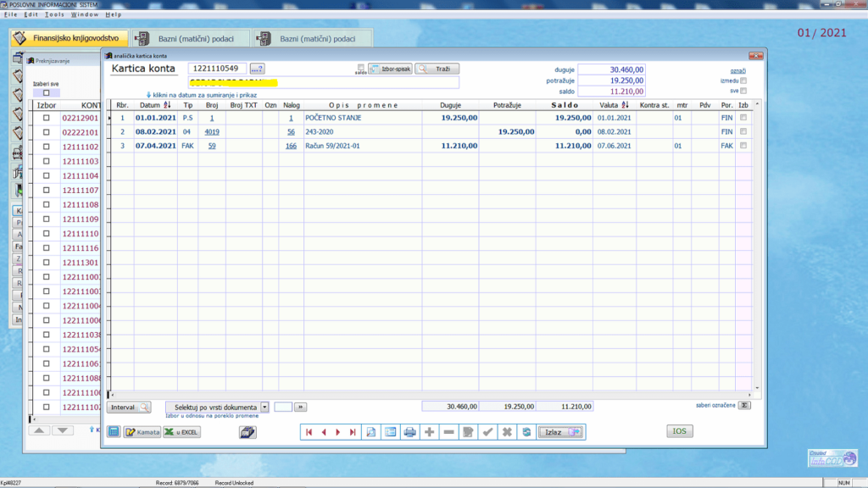Open the Help menu
Image resolution: width=868 pixels, height=488 pixels.
tap(114, 14)
